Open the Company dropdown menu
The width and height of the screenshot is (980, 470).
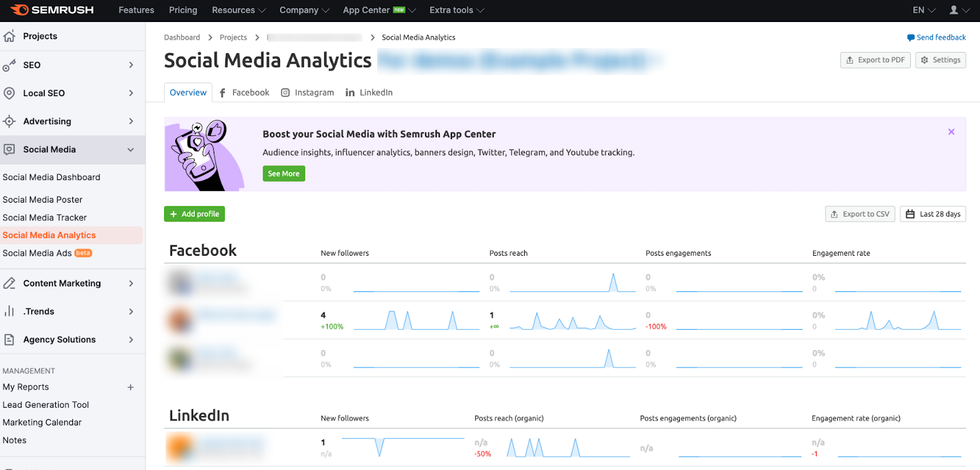pos(304,10)
